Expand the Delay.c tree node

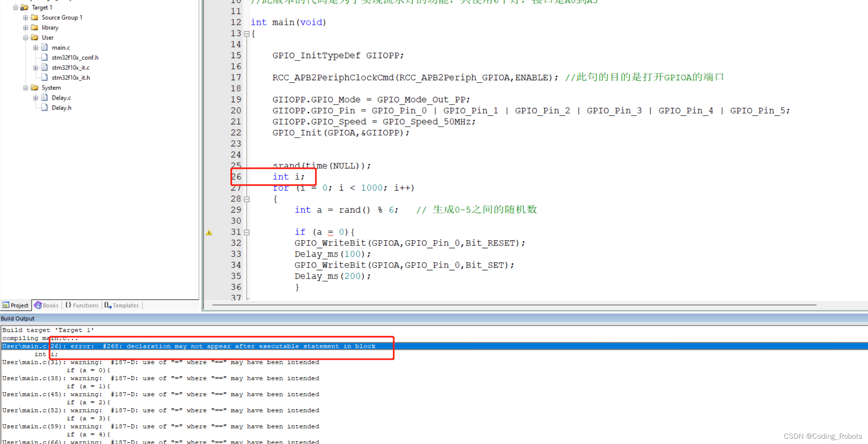[36, 97]
